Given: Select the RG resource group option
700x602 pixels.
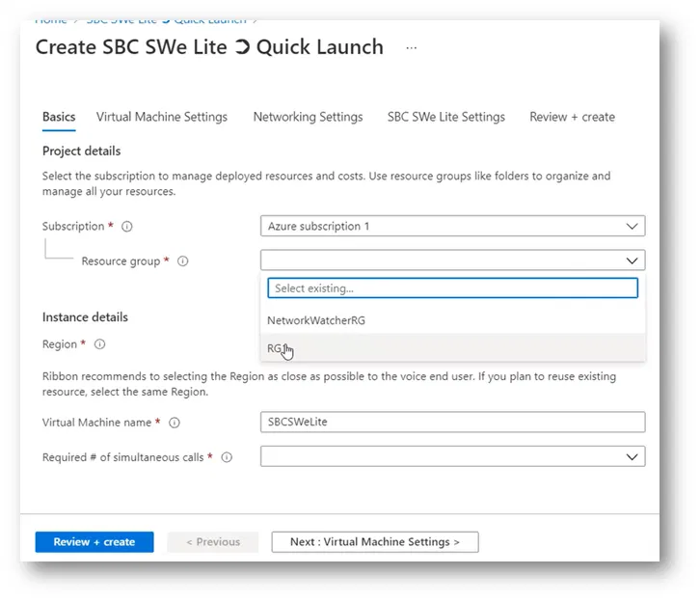Looking at the screenshot, I should pos(275,348).
